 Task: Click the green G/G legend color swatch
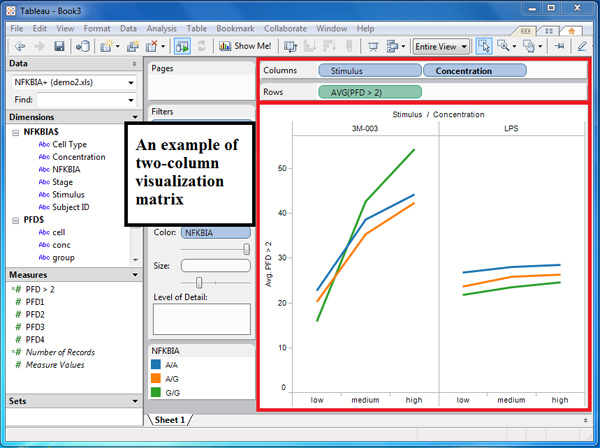[x=157, y=394]
